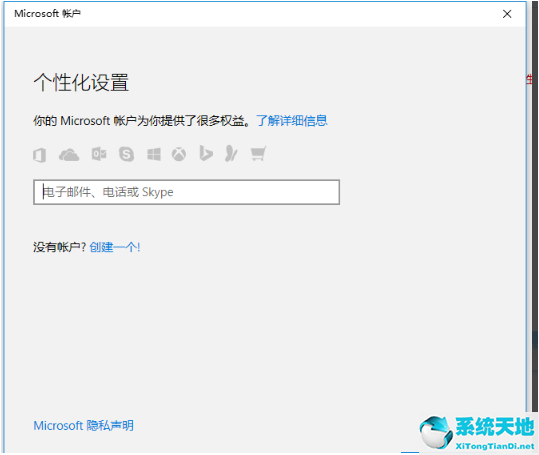Close the Microsoft 帐户 dialog
The width and height of the screenshot is (539, 455).
pos(507,14)
